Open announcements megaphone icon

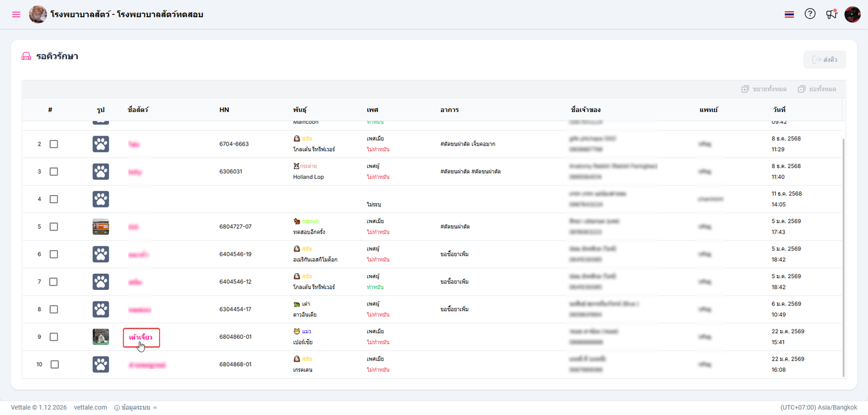[x=831, y=14]
